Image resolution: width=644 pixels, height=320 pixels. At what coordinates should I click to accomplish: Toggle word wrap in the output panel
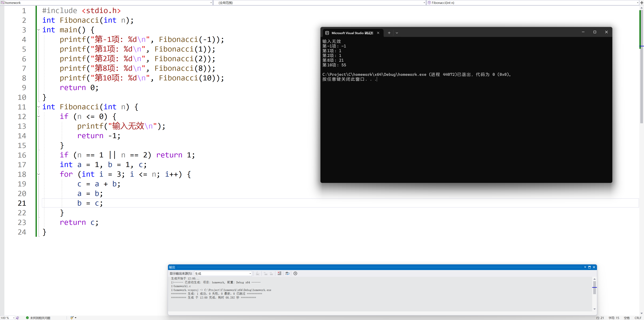[287, 273]
